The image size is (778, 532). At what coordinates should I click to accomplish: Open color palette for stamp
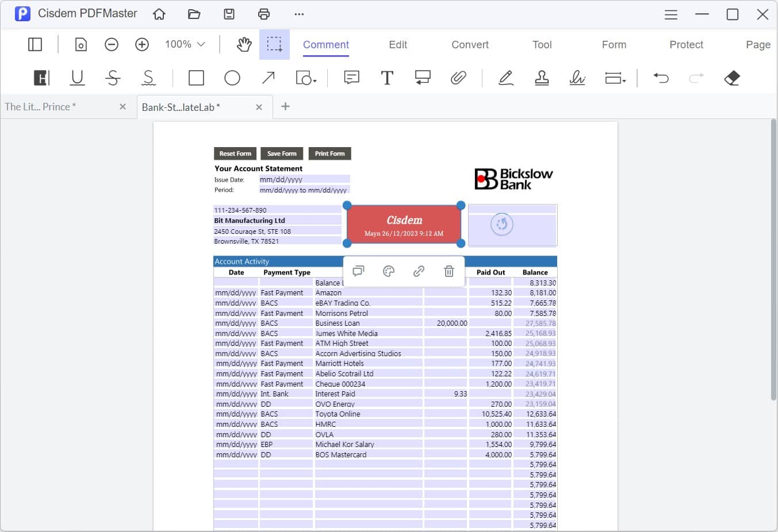tap(389, 271)
